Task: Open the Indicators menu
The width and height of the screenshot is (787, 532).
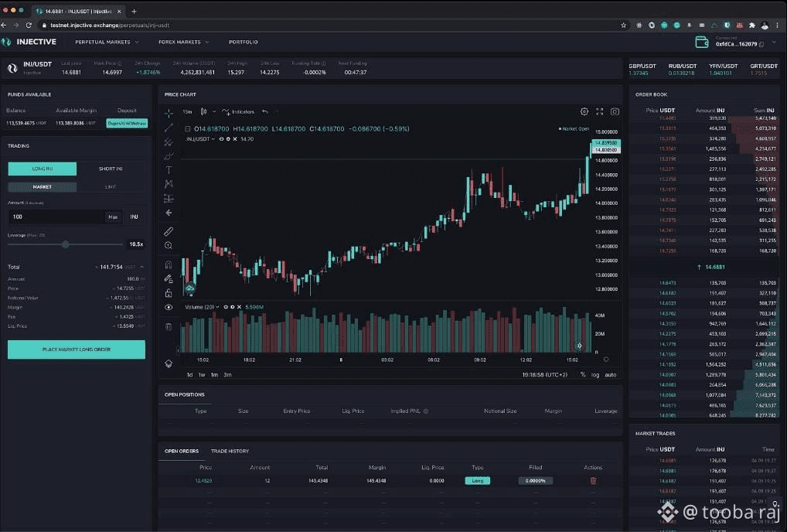Action: (x=238, y=111)
